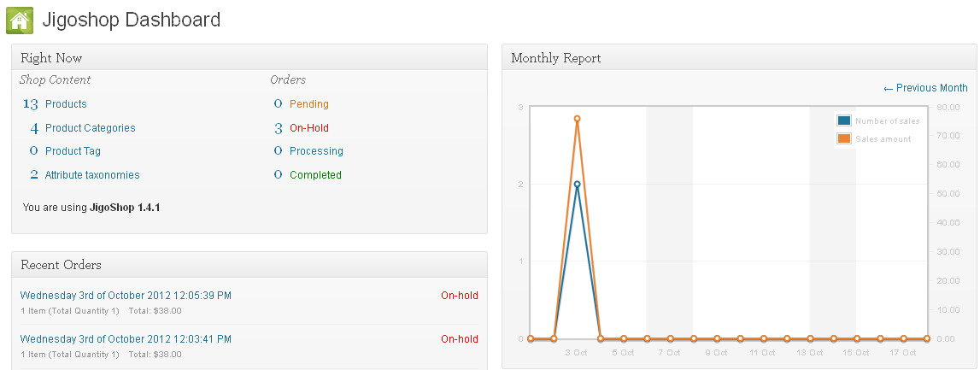This screenshot has width=980, height=370.
Task: Open the Product Categories link
Action: tap(90, 128)
